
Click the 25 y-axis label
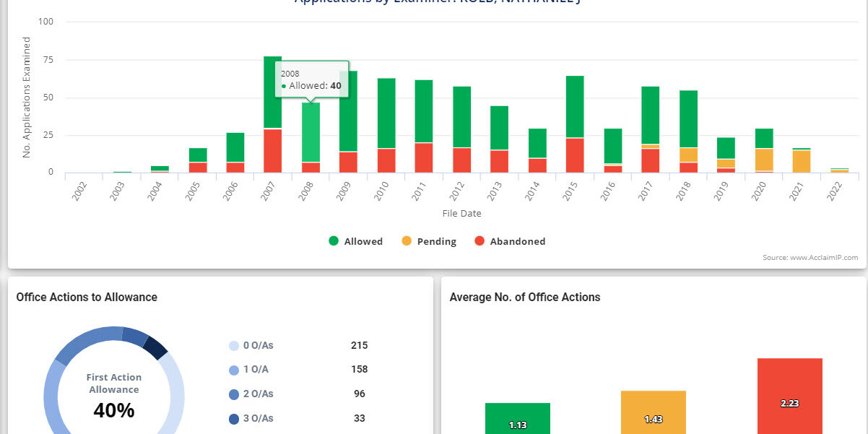(x=49, y=135)
